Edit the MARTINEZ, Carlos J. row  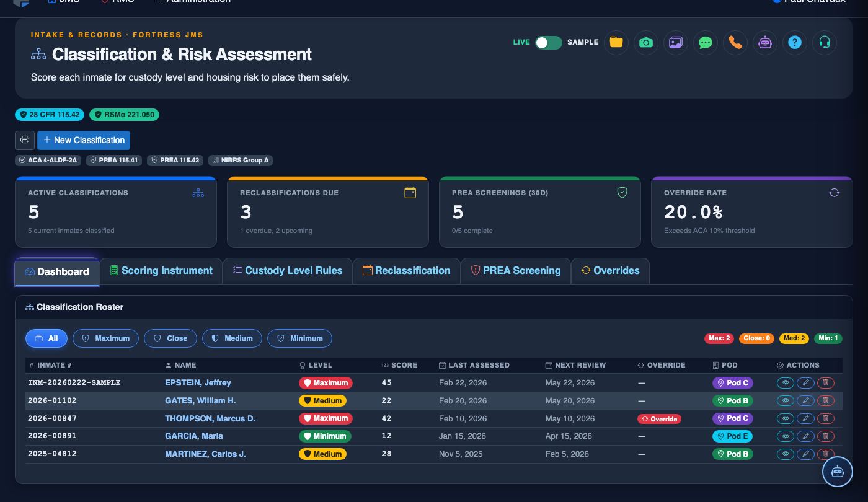[x=805, y=454]
